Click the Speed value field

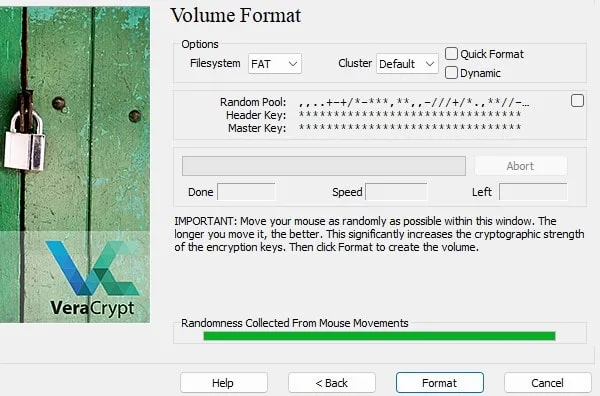pyautogui.click(x=396, y=192)
